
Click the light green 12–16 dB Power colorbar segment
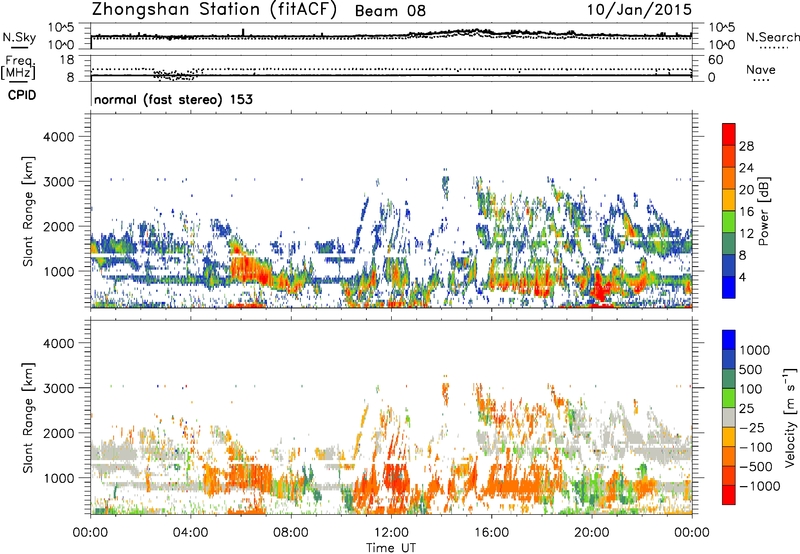coord(729,222)
